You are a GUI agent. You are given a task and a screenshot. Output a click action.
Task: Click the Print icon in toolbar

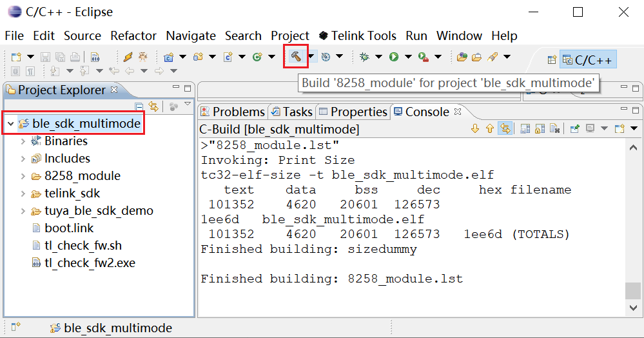pyautogui.click(x=75, y=57)
